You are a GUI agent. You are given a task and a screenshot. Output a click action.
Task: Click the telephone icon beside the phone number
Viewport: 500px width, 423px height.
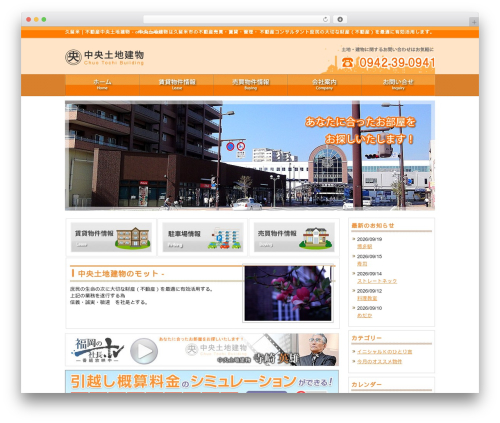coord(347,62)
